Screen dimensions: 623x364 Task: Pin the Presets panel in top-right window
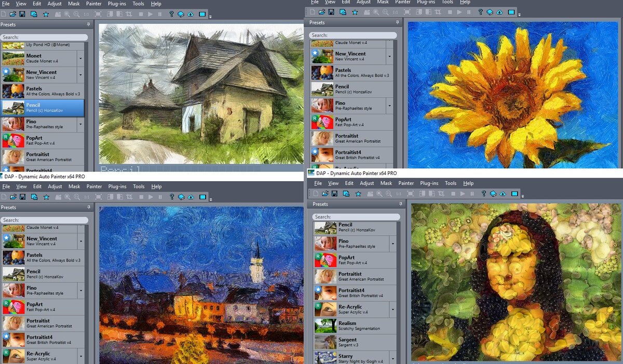tap(398, 22)
